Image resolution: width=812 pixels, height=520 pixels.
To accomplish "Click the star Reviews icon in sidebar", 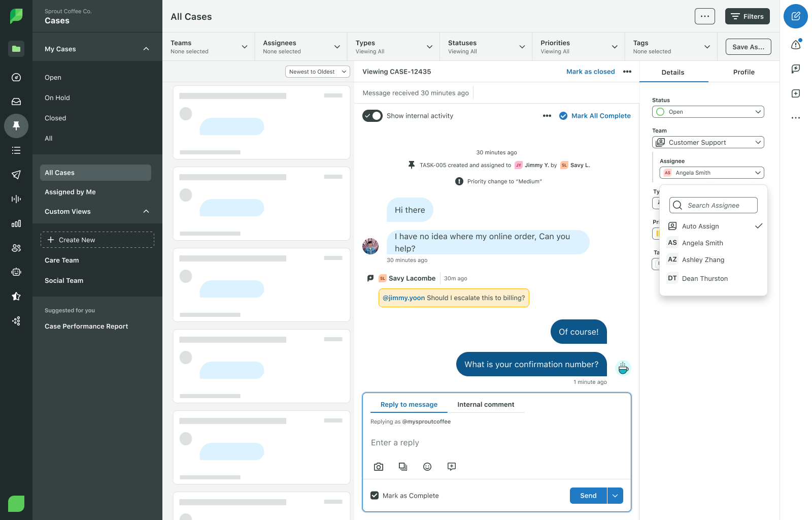I will coord(16,297).
